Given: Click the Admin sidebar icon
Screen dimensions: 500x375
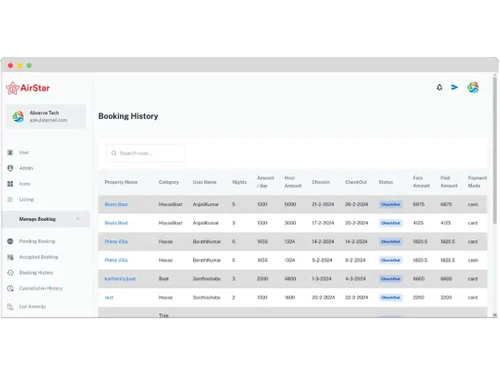Looking at the screenshot, I should (x=10, y=168).
